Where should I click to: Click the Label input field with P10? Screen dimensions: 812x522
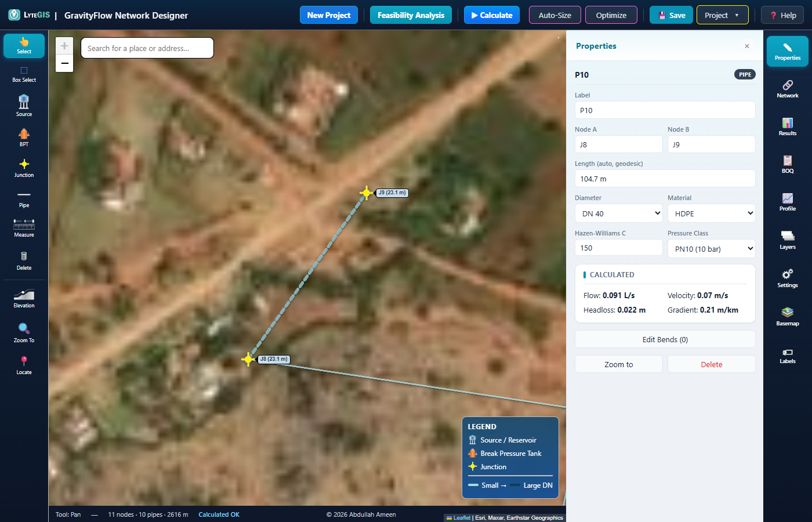click(x=665, y=110)
